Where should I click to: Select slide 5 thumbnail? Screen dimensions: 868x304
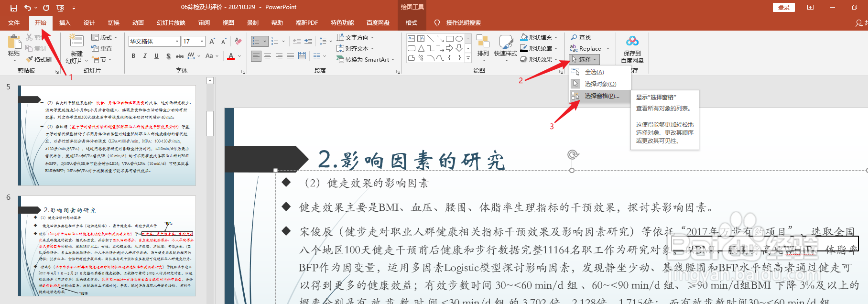click(x=107, y=135)
